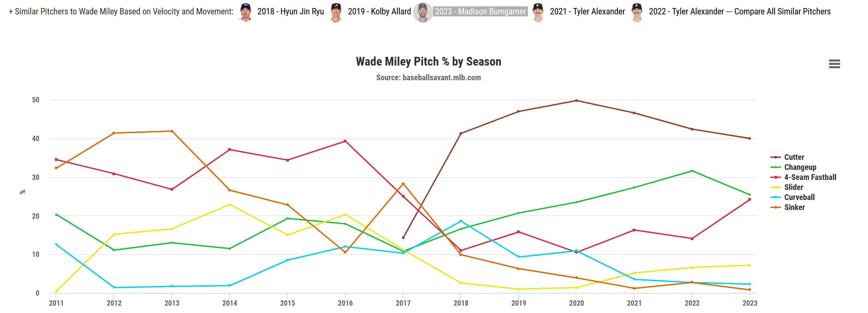The image size is (868, 313).
Task: Open the chart hamburger context menu
Action: pyautogui.click(x=834, y=64)
